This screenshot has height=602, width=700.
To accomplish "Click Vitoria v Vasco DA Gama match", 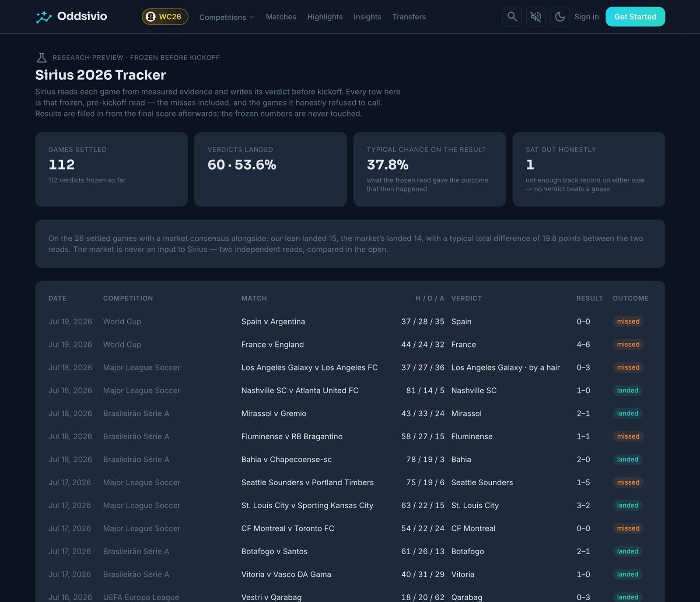I will coord(286,574).
